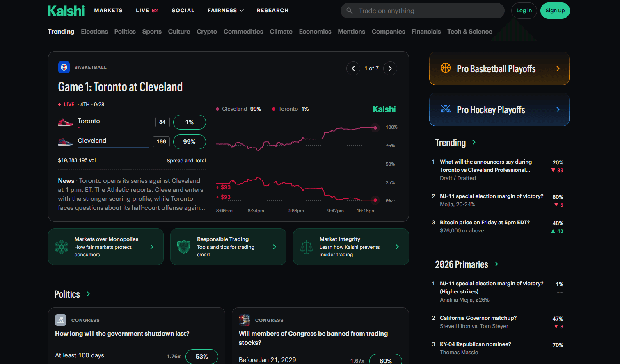Select the Trending category tab
Viewport: 620px width, 364px height.
(x=61, y=32)
